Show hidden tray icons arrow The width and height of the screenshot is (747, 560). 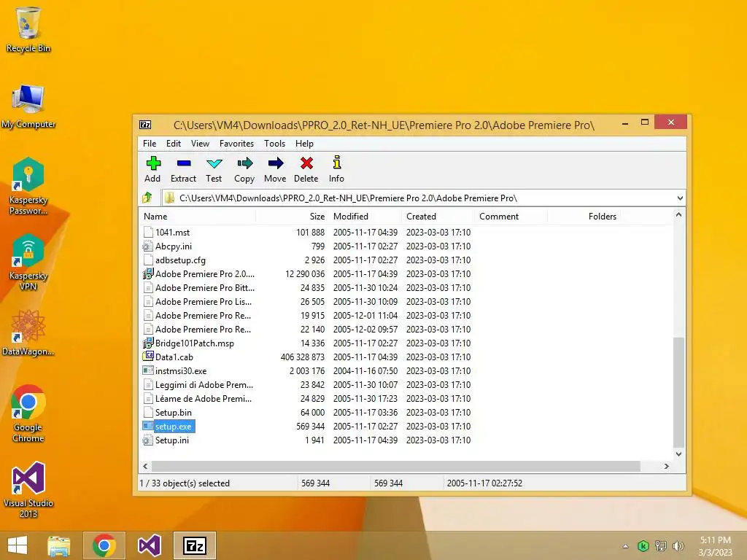(x=625, y=546)
